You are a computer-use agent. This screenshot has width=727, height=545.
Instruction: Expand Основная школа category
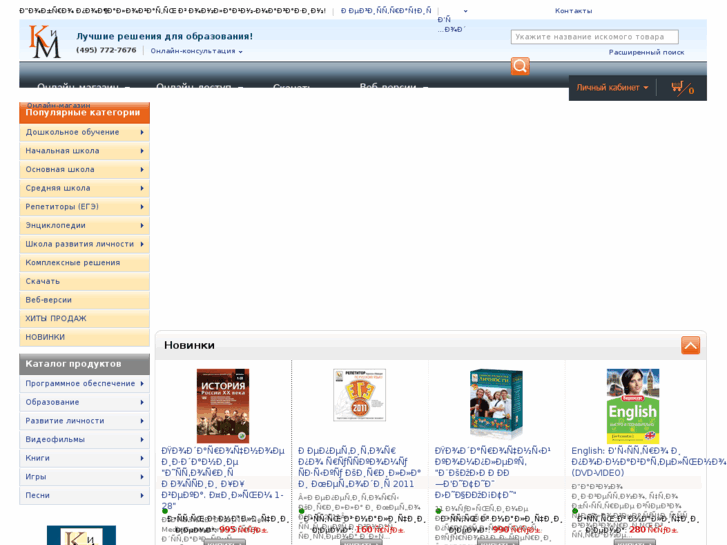coord(84,169)
